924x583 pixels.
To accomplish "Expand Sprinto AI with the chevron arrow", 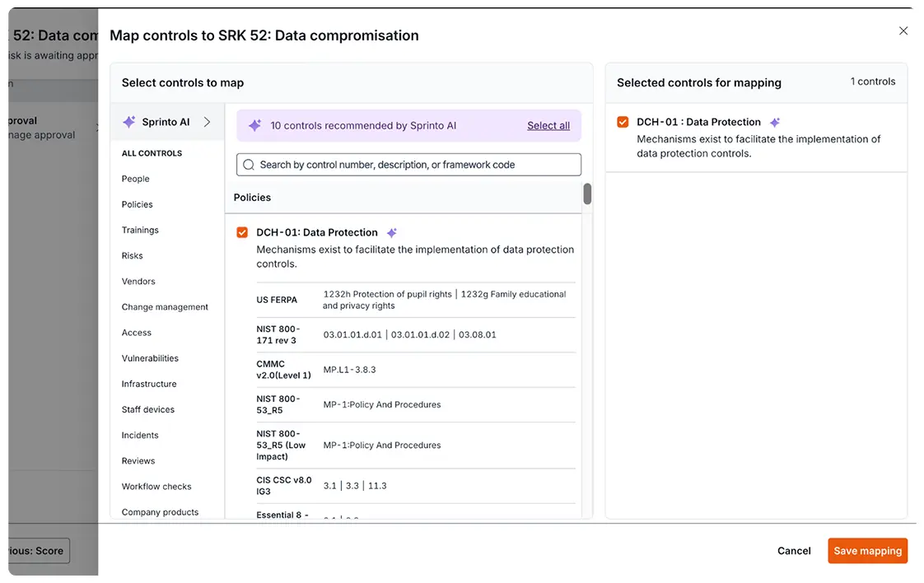I will [x=207, y=122].
